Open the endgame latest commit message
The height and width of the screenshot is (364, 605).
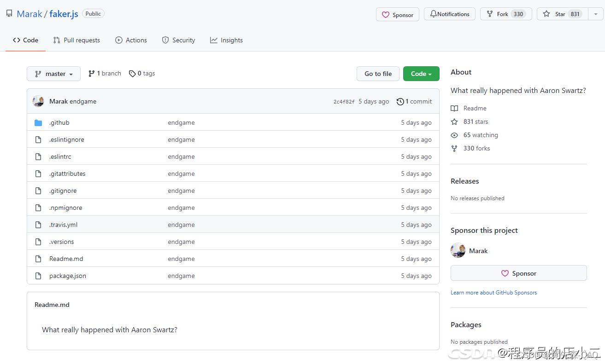coord(83,101)
